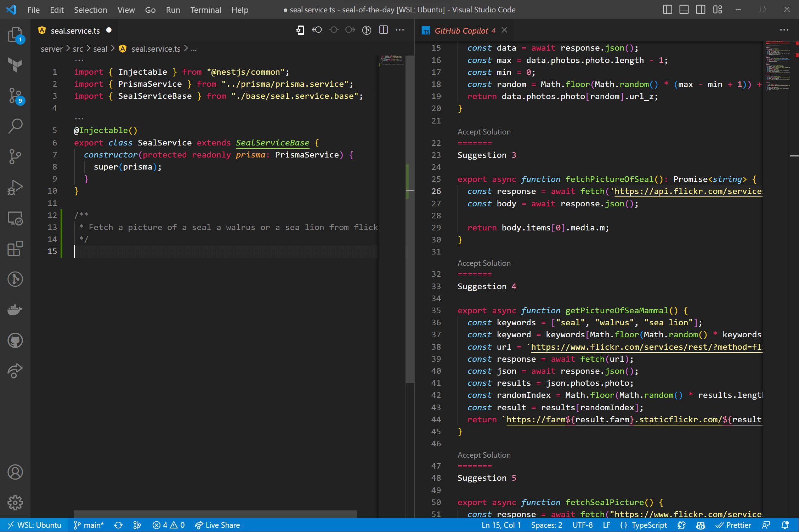Split the seal.service.ts editor right

click(384, 30)
